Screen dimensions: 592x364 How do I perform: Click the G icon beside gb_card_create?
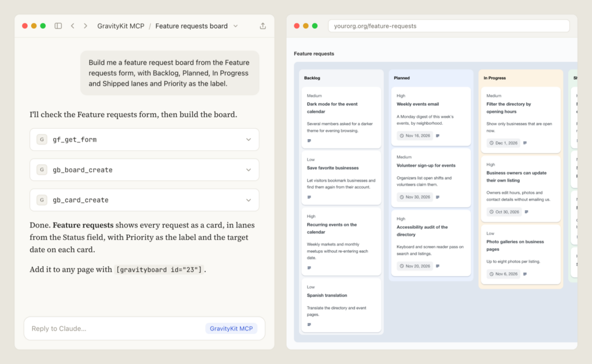42,200
